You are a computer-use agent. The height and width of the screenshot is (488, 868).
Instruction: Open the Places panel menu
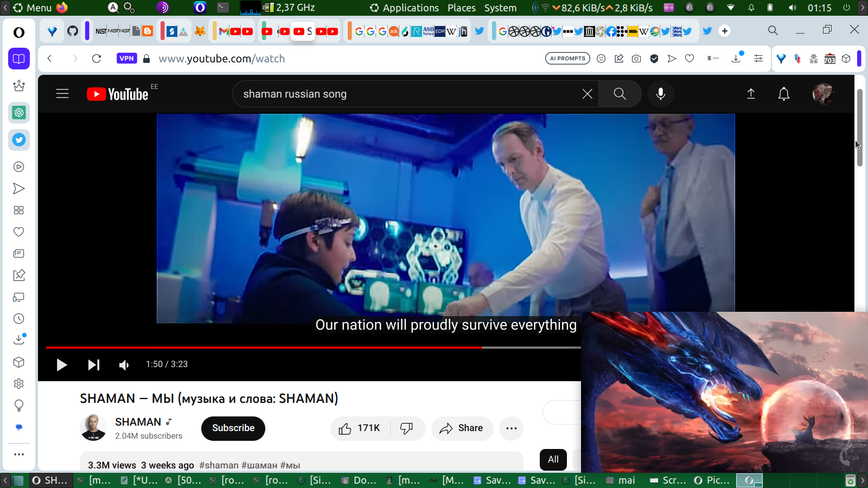[462, 8]
